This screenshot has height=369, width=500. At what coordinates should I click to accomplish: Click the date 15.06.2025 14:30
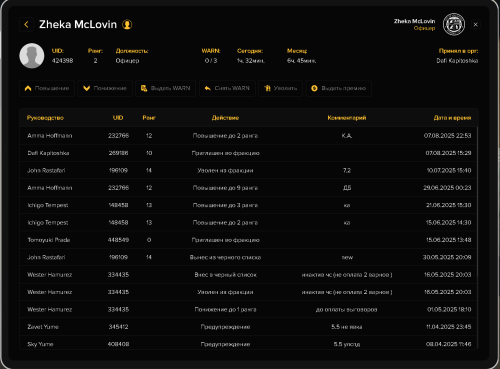[x=448, y=222]
